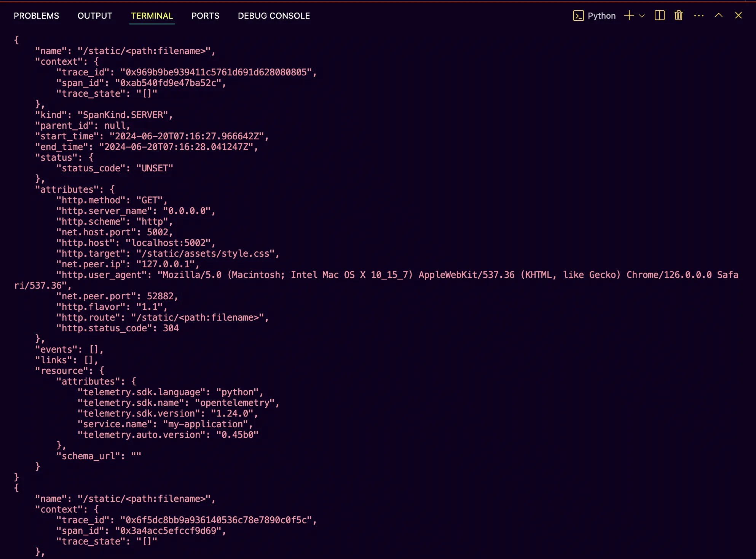The width and height of the screenshot is (756, 559).
Task: Click the Python terminal shell icon
Action: (578, 16)
